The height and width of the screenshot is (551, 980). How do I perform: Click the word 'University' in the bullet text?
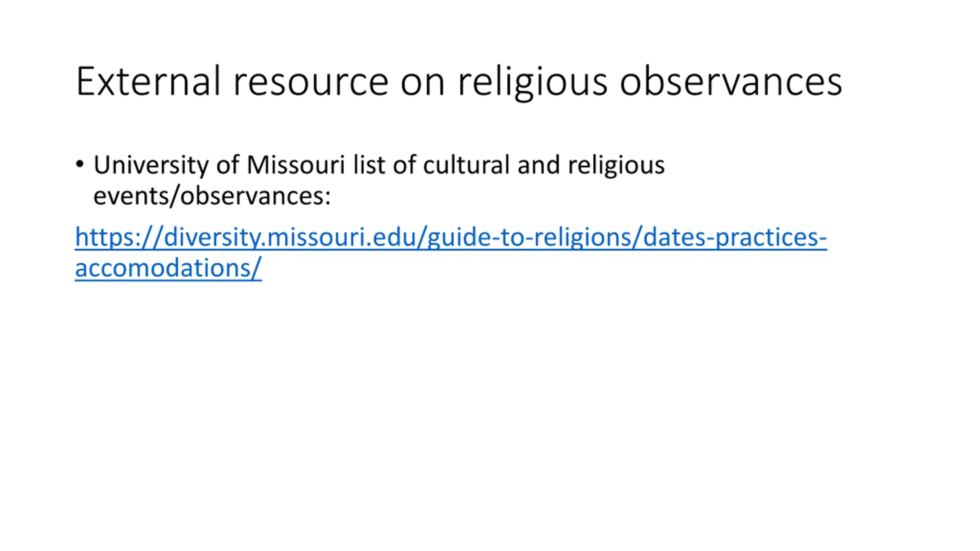tap(151, 165)
